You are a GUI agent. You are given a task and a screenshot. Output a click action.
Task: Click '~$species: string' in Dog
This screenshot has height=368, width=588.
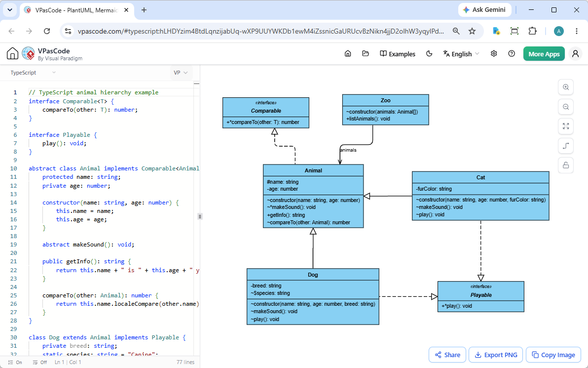coord(270,293)
